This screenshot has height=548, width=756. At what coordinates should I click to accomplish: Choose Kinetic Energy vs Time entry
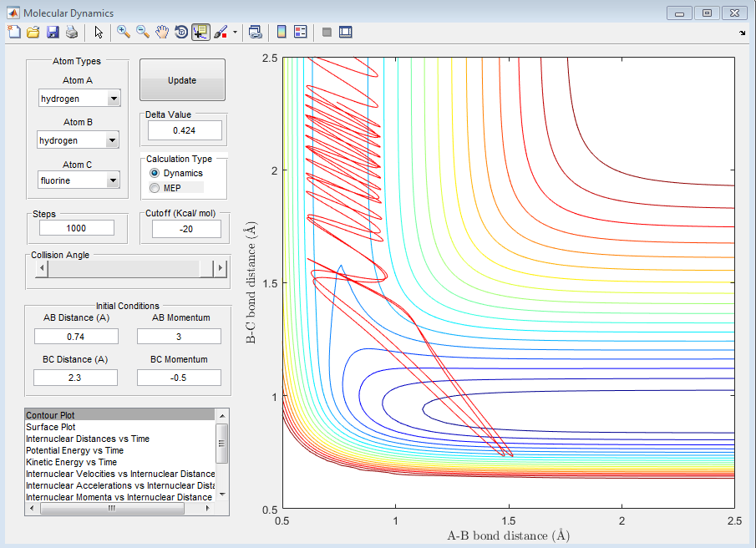pyautogui.click(x=71, y=462)
